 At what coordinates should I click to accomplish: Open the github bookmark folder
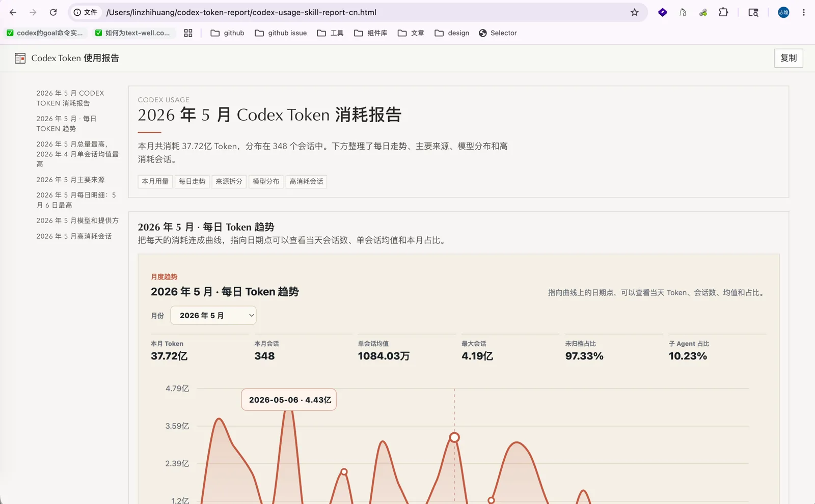pyautogui.click(x=227, y=33)
